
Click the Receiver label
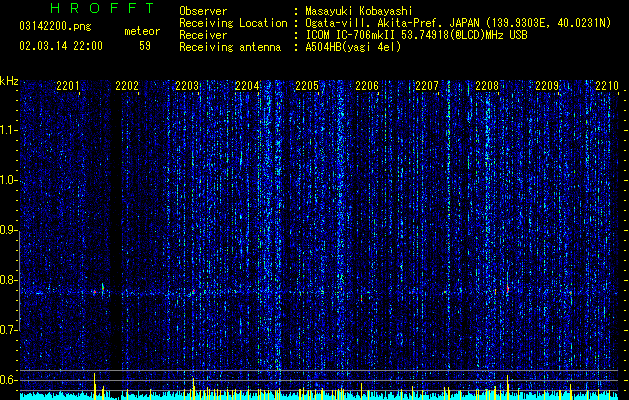click(x=203, y=35)
